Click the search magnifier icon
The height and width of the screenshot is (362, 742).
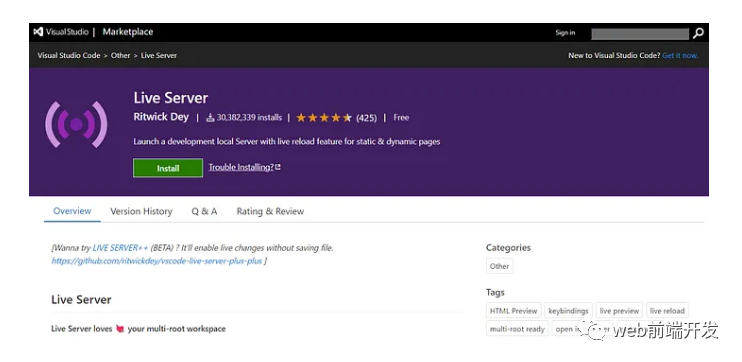698,33
